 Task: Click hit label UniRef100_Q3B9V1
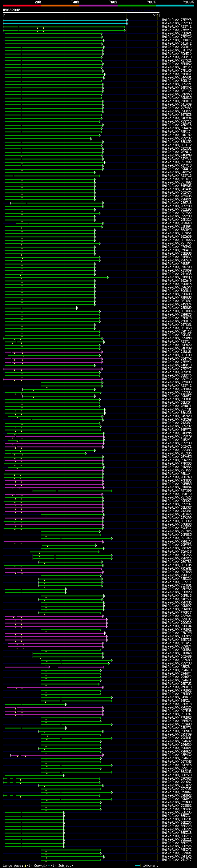pos(177,33)
